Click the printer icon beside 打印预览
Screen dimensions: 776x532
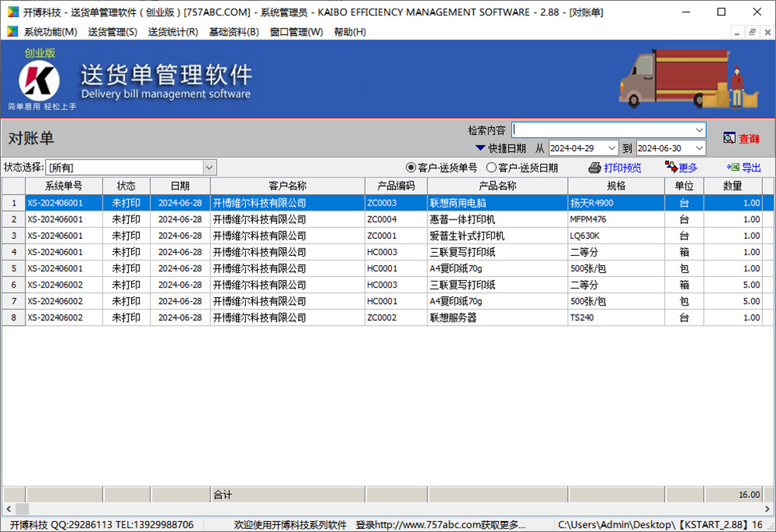pos(594,168)
